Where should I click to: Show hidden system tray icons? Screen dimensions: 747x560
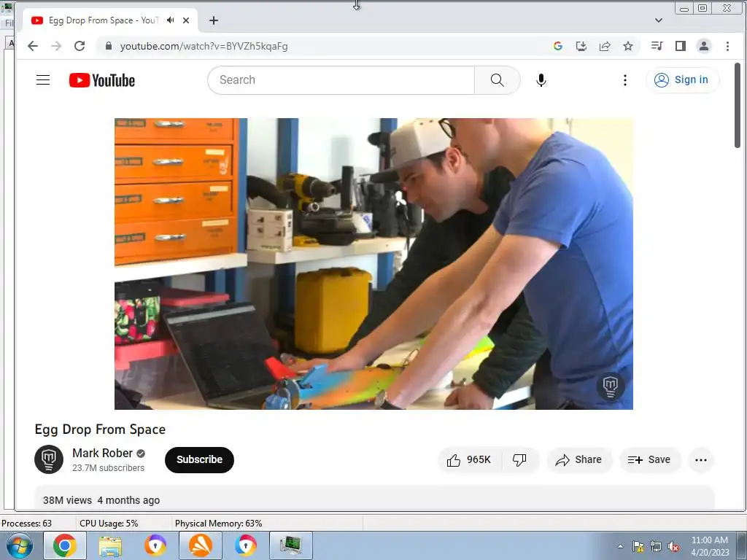tap(620, 546)
